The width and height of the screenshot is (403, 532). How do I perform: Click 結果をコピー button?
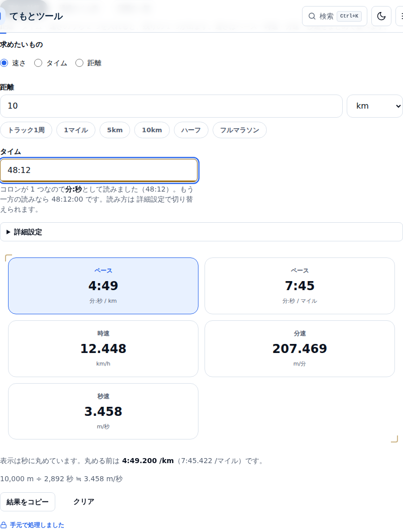pos(28,502)
